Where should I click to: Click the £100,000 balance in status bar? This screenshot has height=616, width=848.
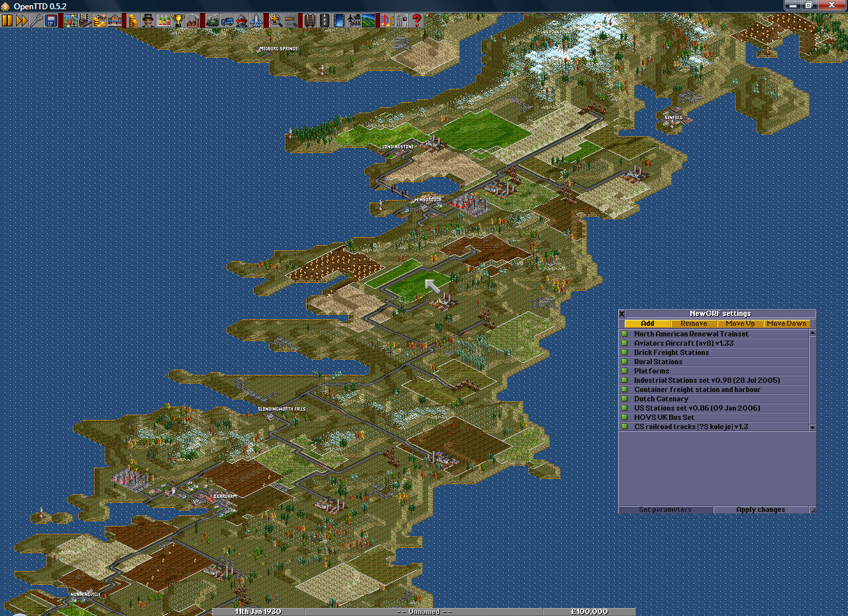point(589,612)
